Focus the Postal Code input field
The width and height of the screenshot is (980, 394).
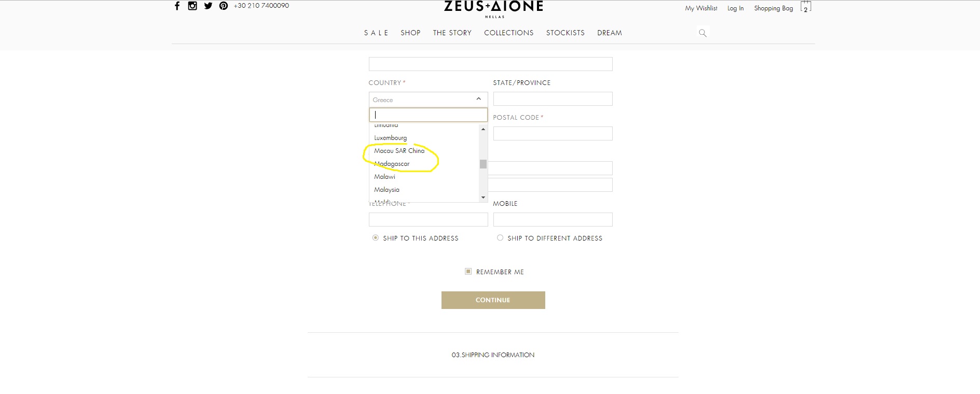click(x=553, y=134)
